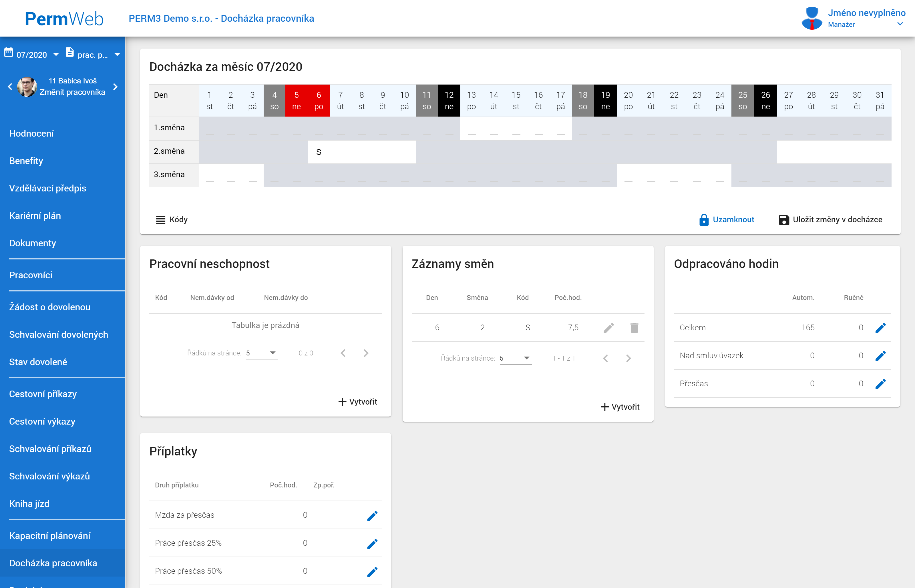This screenshot has height=588, width=915.
Task: Click the Uzamknout lock icon
Action: (704, 219)
